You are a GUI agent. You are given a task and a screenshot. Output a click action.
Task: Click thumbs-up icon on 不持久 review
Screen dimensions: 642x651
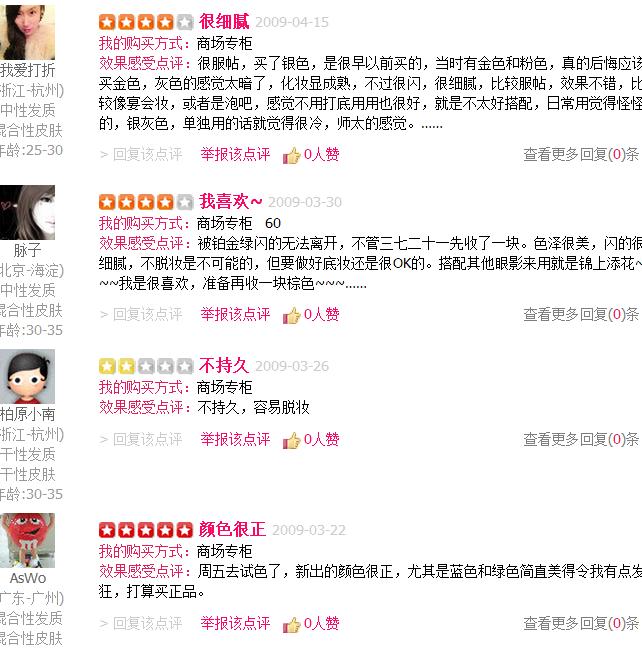292,440
